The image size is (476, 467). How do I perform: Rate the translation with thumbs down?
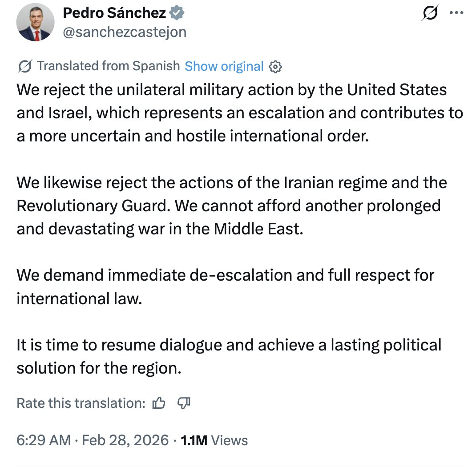tap(184, 403)
